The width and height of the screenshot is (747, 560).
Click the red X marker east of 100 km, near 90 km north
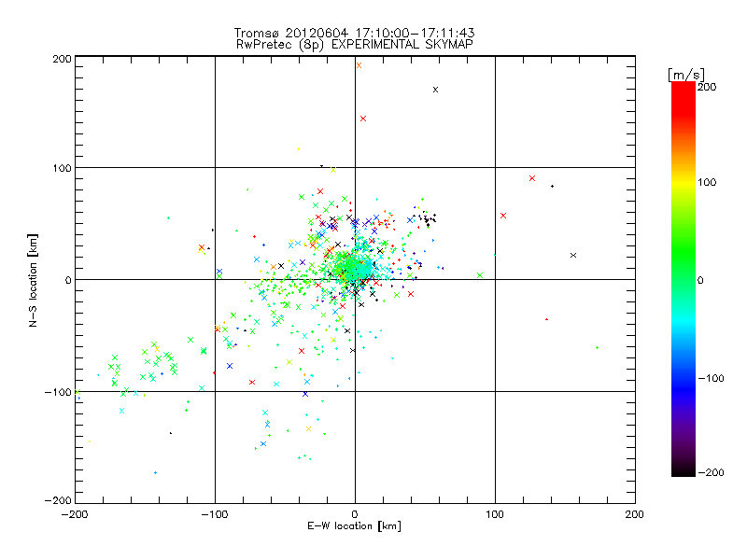click(532, 178)
